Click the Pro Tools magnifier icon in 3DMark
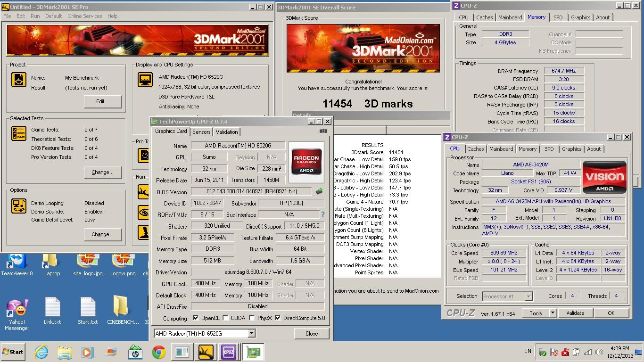644x362 pixels. (x=143, y=156)
